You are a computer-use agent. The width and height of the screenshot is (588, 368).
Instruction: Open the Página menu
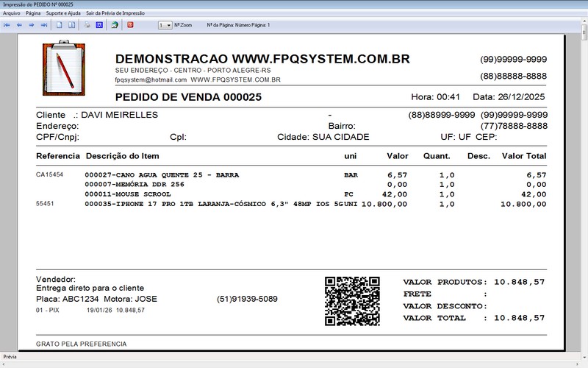[x=33, y=13]
